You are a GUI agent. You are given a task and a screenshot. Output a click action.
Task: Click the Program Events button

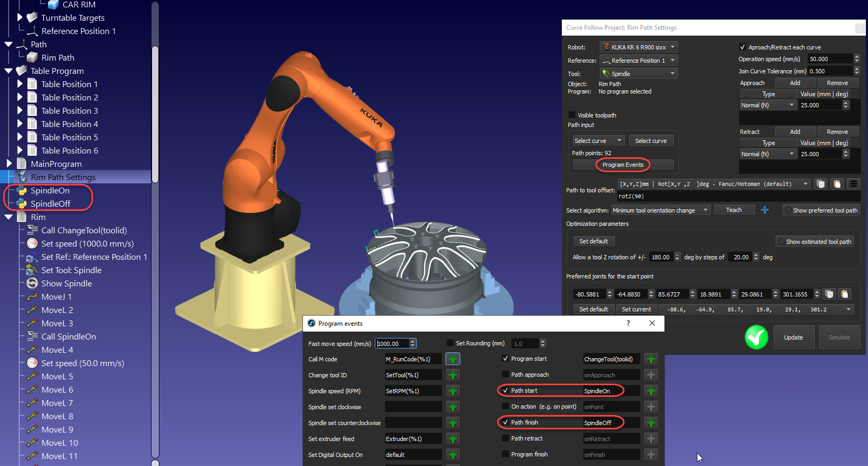623,165
